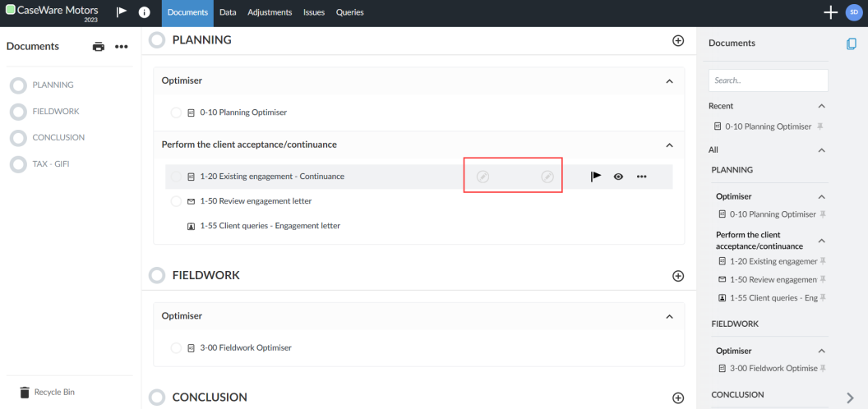The image size is (868, 409).
Task: Open the SD user avatar menu
Action: tap(853, 12)
